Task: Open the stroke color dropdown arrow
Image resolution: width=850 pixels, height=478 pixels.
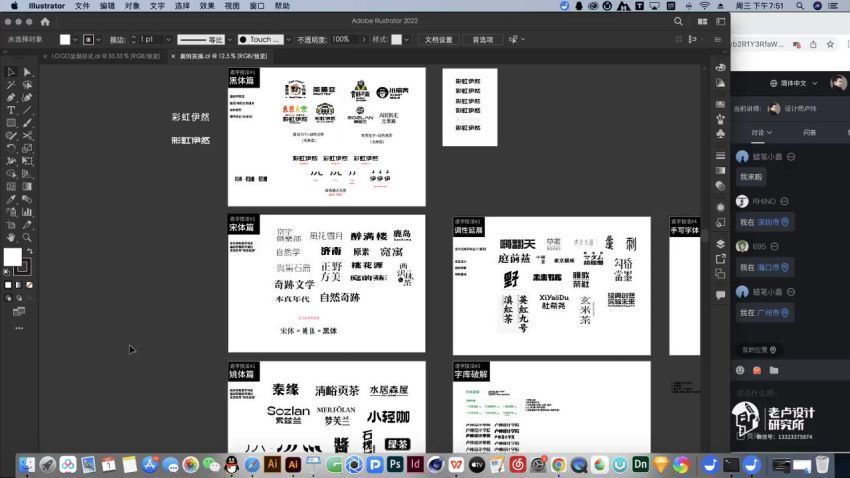Action: [x=98, y=40]
